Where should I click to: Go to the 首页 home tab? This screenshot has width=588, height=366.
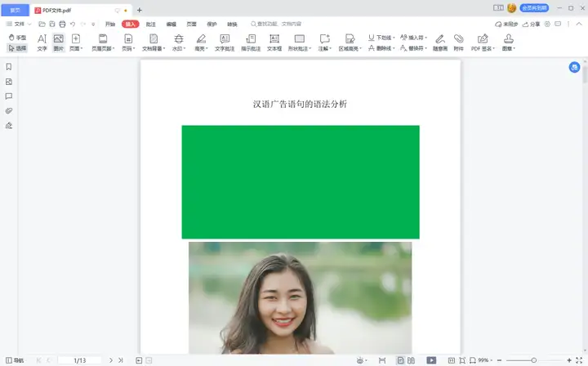click(x=15, y=10)
